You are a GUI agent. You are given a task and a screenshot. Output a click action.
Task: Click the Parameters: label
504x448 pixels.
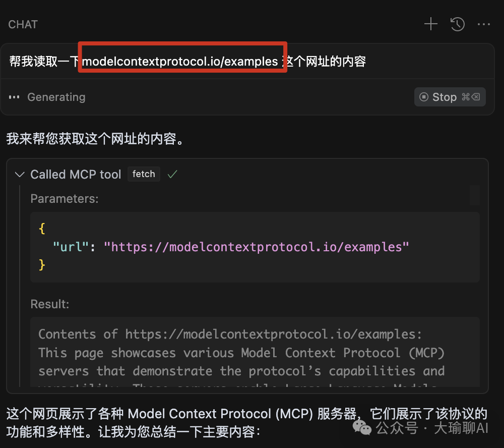64,198
